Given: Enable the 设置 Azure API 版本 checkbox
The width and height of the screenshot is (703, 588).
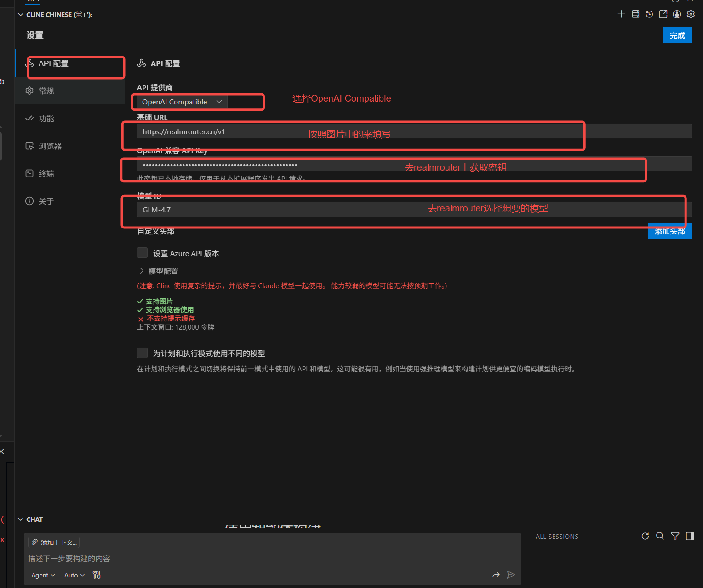Looking at the screenshot, I should pyautogui.click(x=143, y=253).
